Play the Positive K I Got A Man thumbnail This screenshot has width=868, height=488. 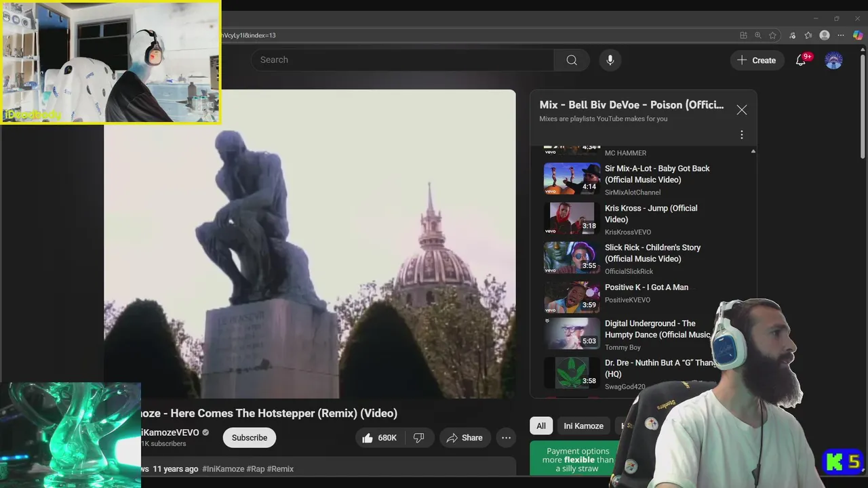coord(572,297)
